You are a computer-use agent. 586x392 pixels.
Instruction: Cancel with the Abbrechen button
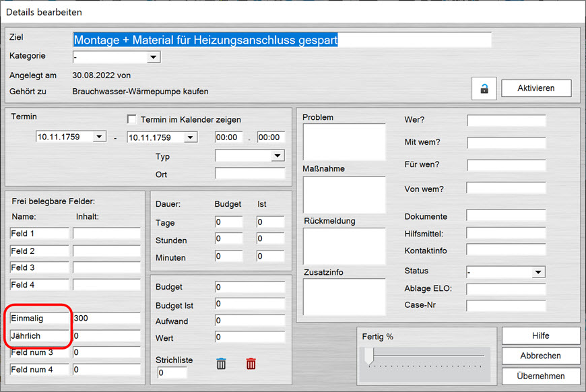540,356
